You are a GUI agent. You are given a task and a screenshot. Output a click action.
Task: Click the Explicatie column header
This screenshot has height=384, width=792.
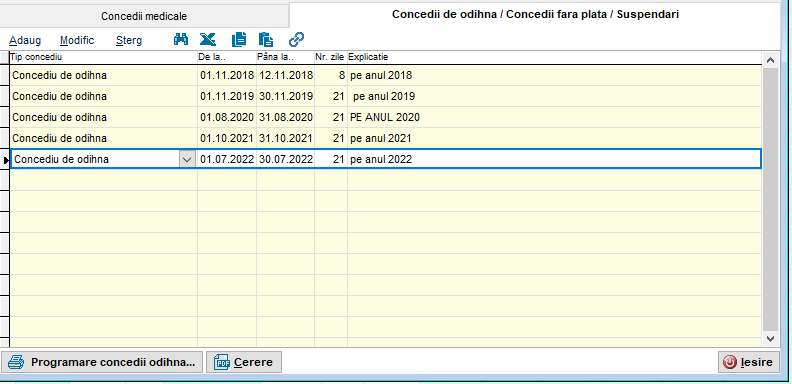(554, 57)
